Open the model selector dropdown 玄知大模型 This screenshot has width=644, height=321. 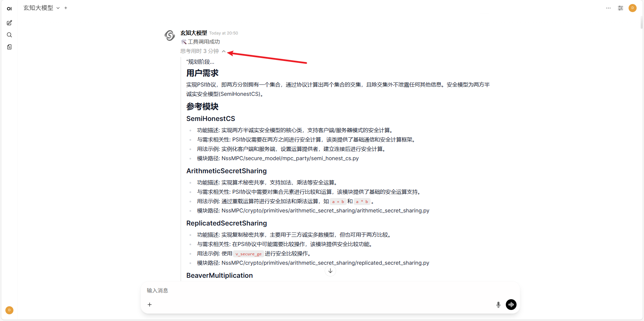point(42,8)
